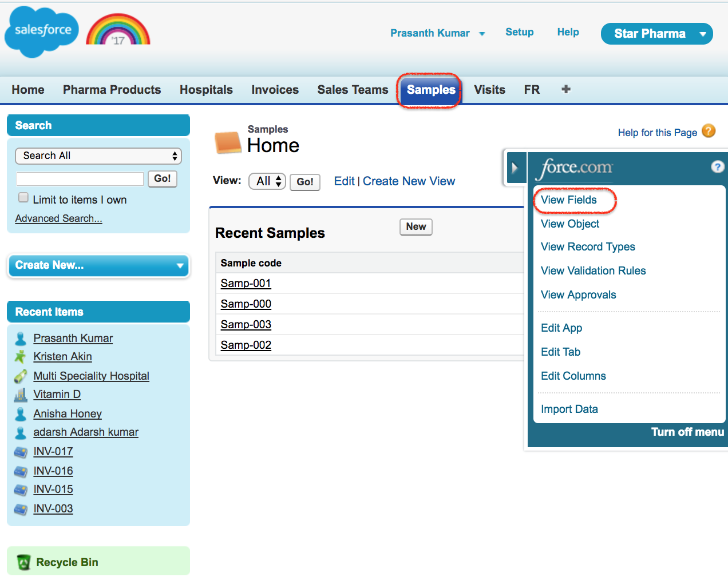Click the user icon beside Anisha Honey
This screenshot has height=581, width=728.
21,414
